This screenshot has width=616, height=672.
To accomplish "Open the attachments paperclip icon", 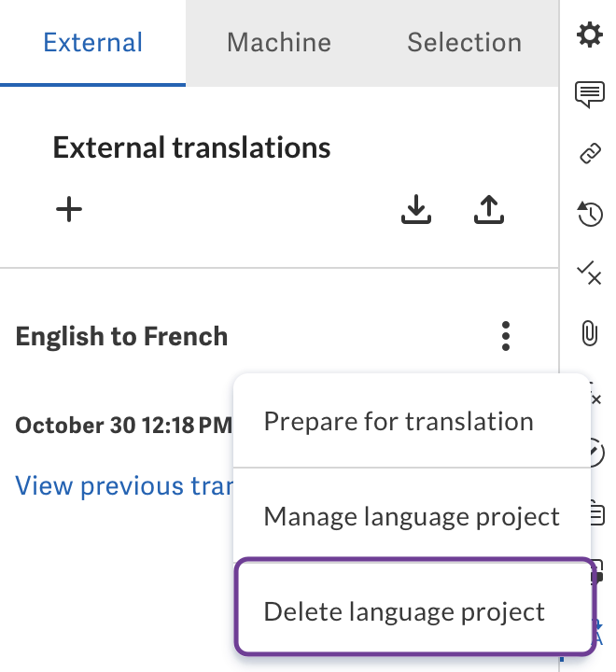I will pyautogui.click(x=589, y=332).
